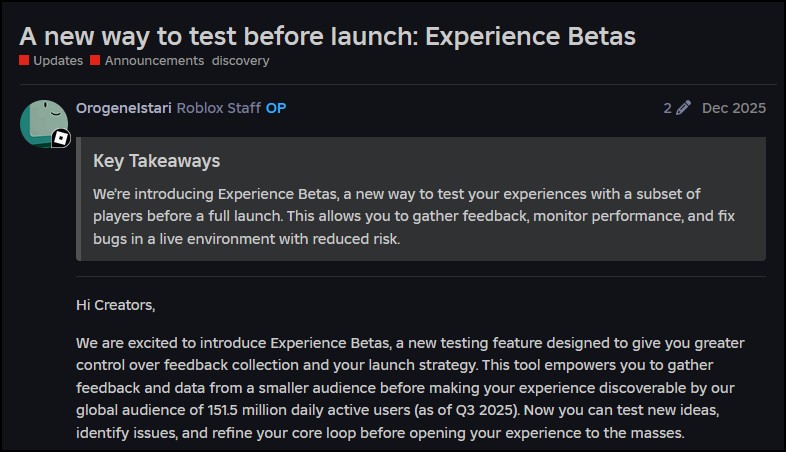Go to the Announcements category
Viewport: 786px width, 452px height.
(x=154, y=61)
